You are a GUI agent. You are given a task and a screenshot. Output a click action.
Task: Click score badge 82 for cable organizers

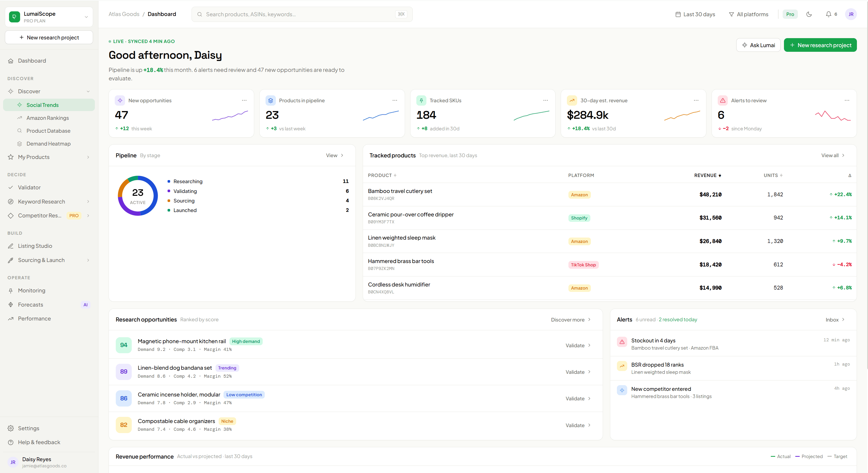click(124, 425)
